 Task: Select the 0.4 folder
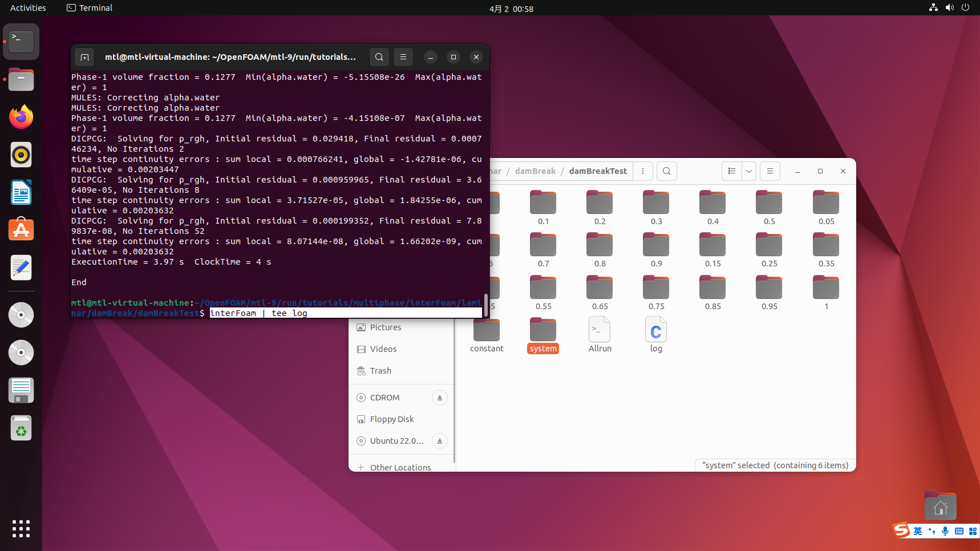click(712, 208)
